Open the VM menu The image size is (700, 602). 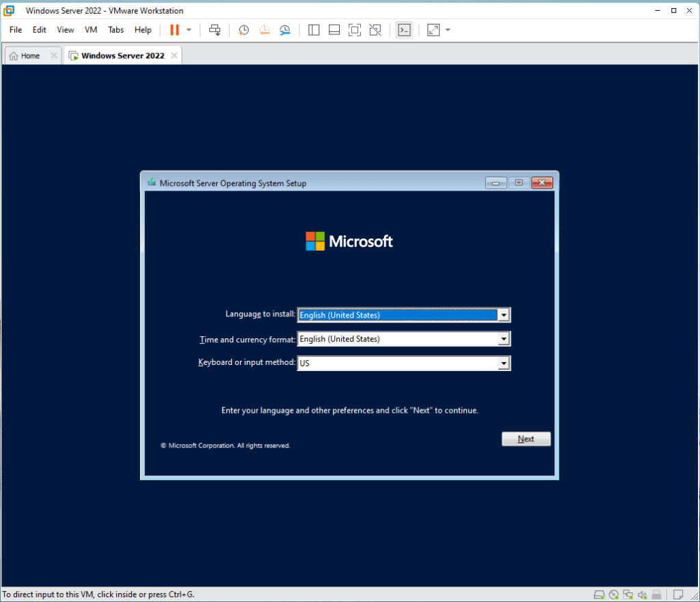tap(91, 30)
